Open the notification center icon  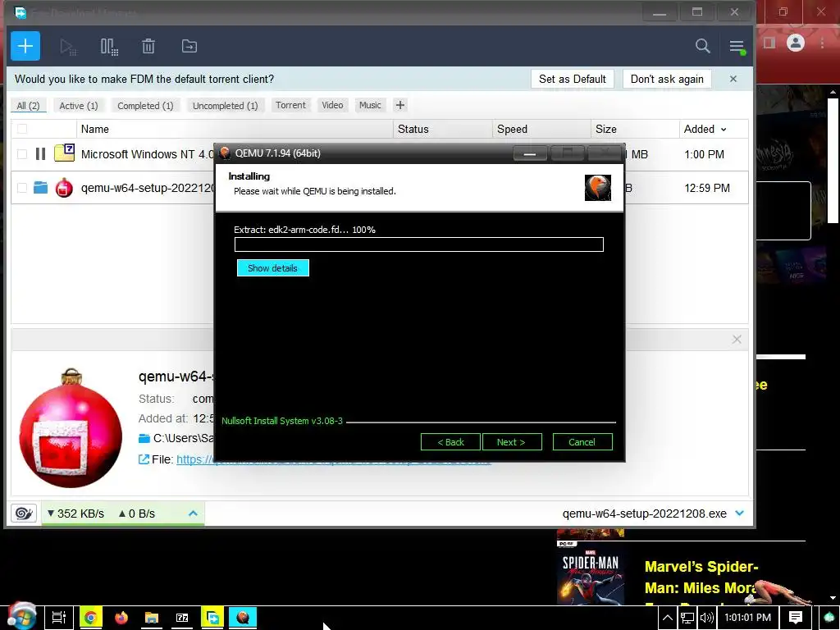[x=796, y=618]
